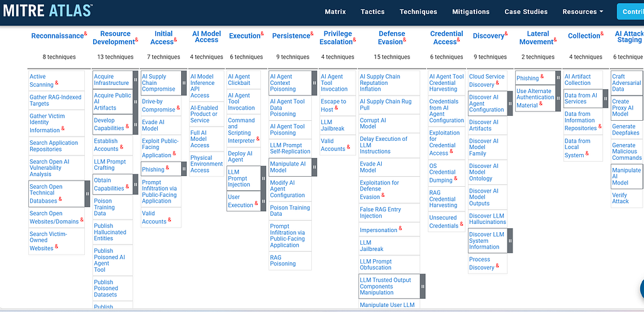Viewport: 644px width, 312px height.
Task: Open Exploit Public-Facing Application technique
Action: (160, 148)
